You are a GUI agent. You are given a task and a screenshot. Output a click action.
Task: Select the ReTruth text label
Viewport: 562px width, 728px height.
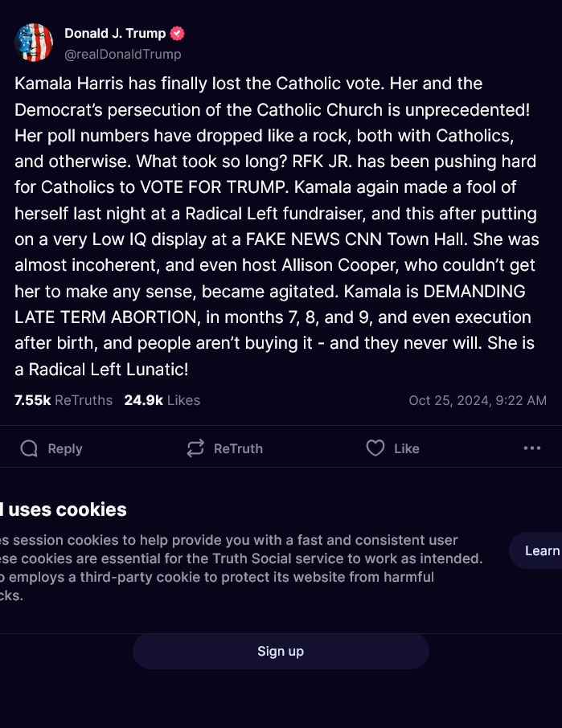[238, 448]
